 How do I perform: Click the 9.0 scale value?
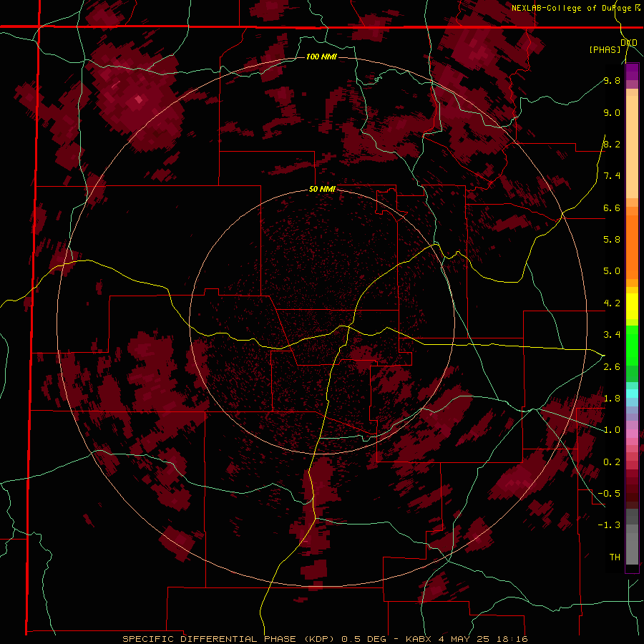click(x=612, y=112)
